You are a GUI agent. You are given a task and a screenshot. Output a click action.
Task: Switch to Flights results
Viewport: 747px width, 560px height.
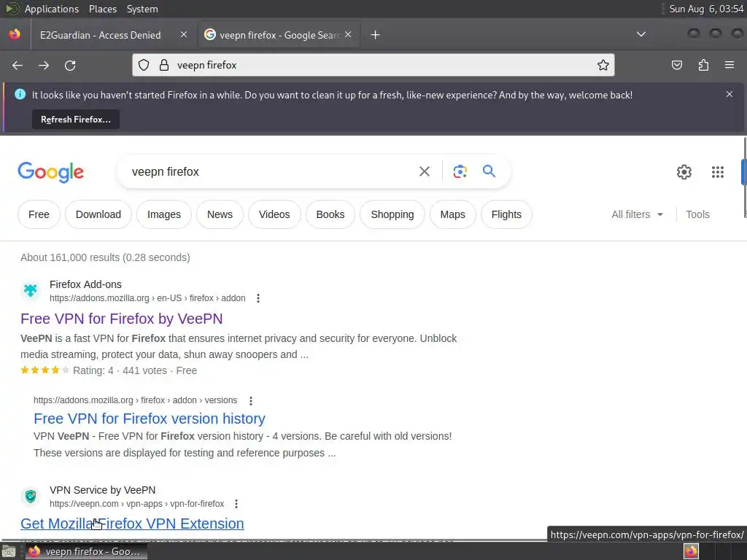(506, 214)
